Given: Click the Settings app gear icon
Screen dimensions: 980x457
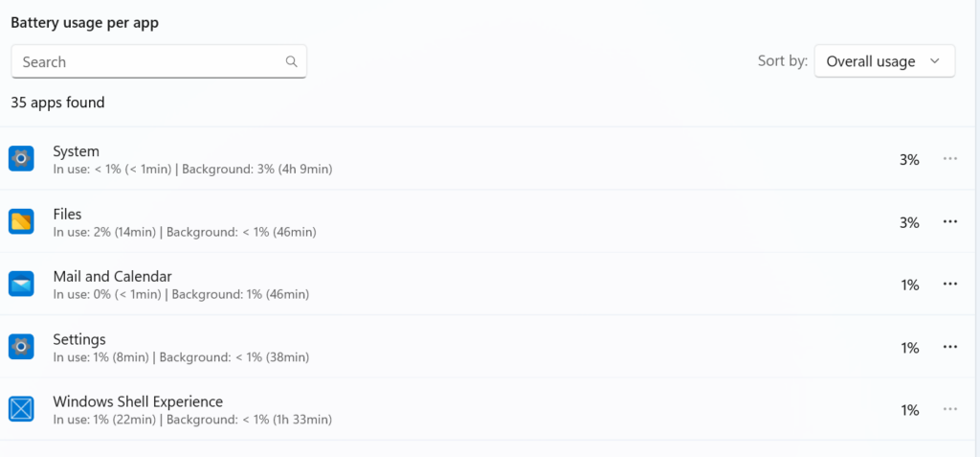Looking at the screenshot, I should 21,346.
